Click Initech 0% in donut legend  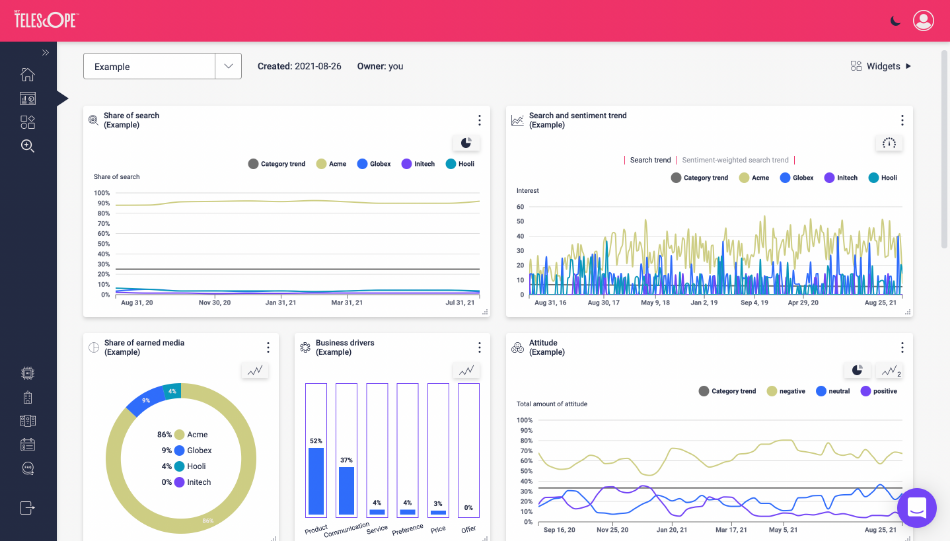(x=187, y=482)
